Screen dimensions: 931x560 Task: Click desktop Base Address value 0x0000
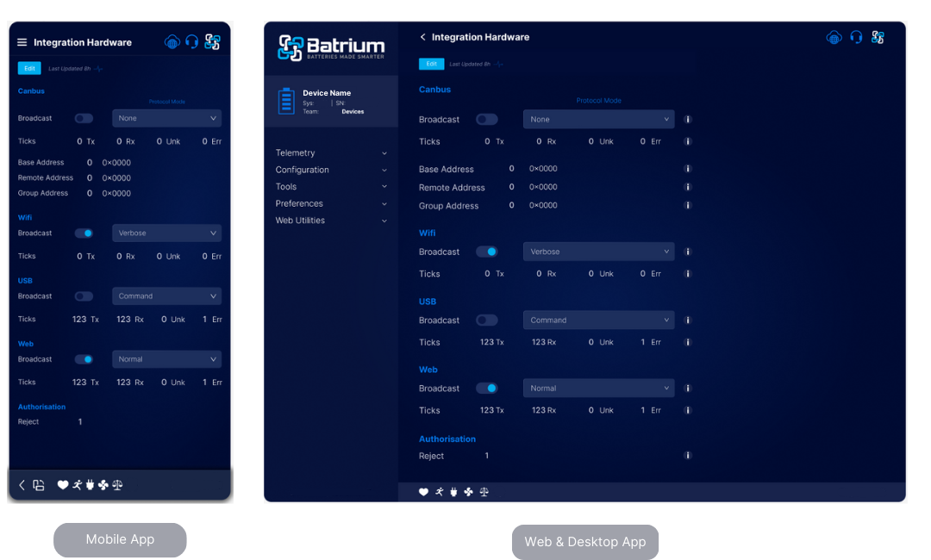(543, 169)
